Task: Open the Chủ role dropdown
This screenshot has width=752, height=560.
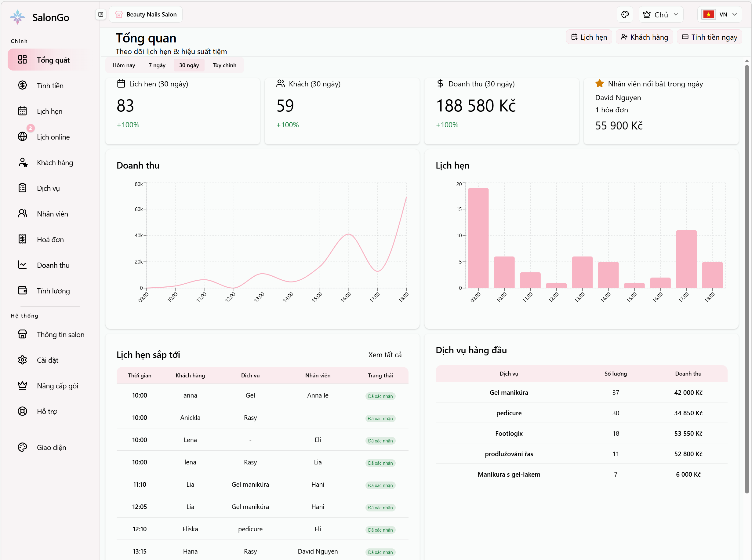Action: click(660, 14)
